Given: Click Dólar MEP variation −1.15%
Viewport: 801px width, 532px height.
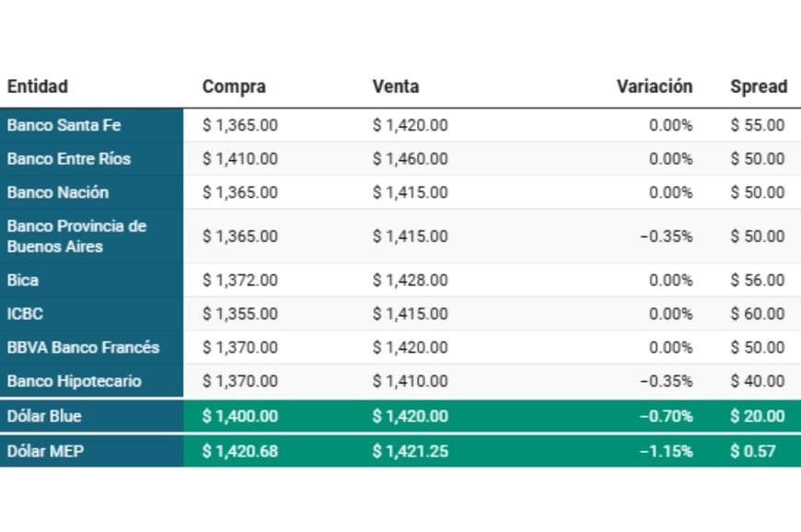Looking at the screenshot, I should coord(666,451).
